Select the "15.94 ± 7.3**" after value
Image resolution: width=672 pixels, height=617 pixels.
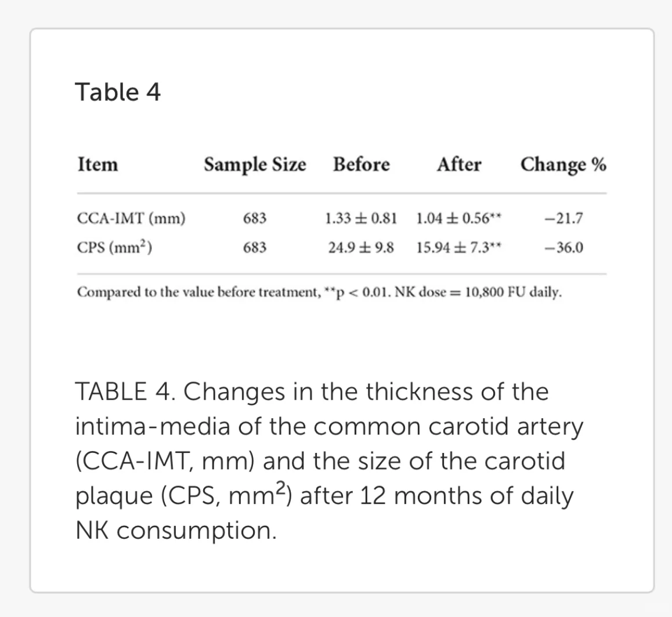pyautogui.click(x=458, y=248)
